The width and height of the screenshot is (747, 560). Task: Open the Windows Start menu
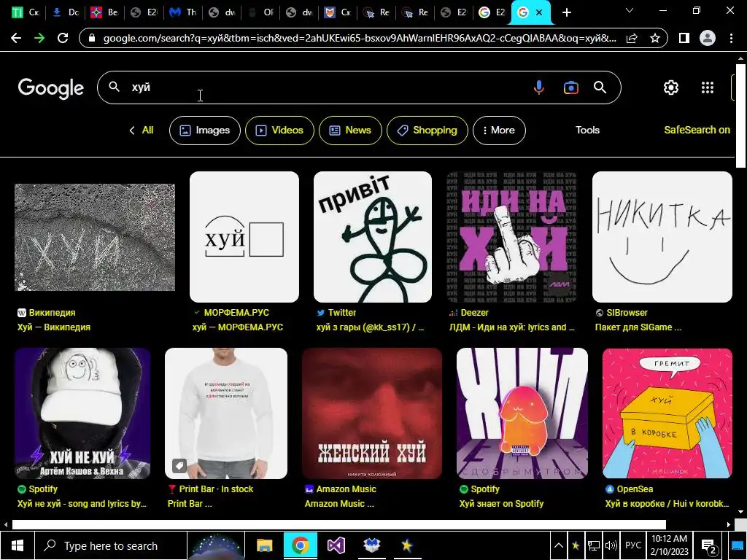(x=17, y=545)
